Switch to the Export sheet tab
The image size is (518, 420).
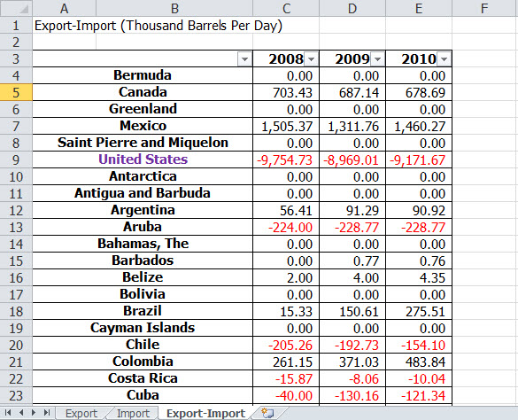[x=81, y=414]
